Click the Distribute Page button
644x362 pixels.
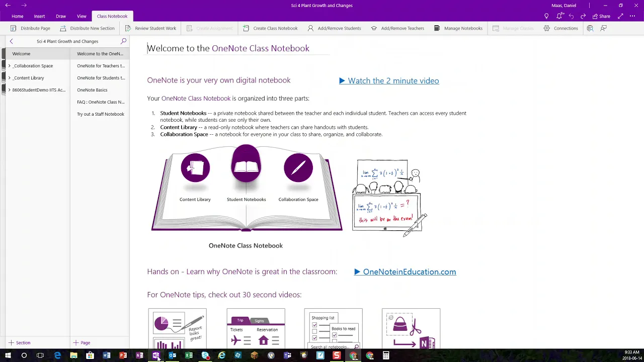tap(30, 28)
